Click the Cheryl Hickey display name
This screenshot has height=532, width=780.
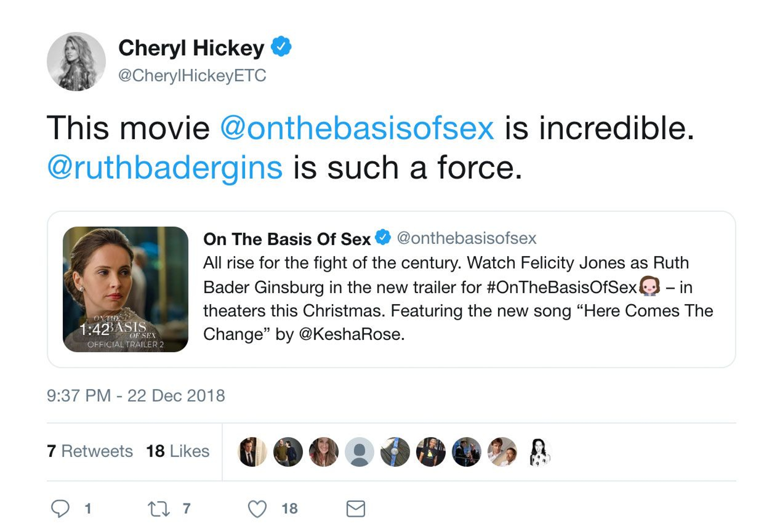(191, 48)
